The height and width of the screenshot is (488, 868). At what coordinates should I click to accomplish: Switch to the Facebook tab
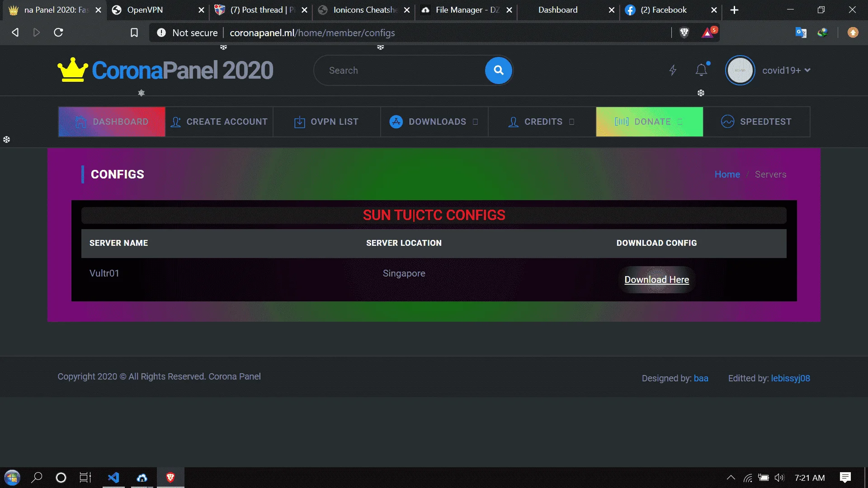(671, 10)
